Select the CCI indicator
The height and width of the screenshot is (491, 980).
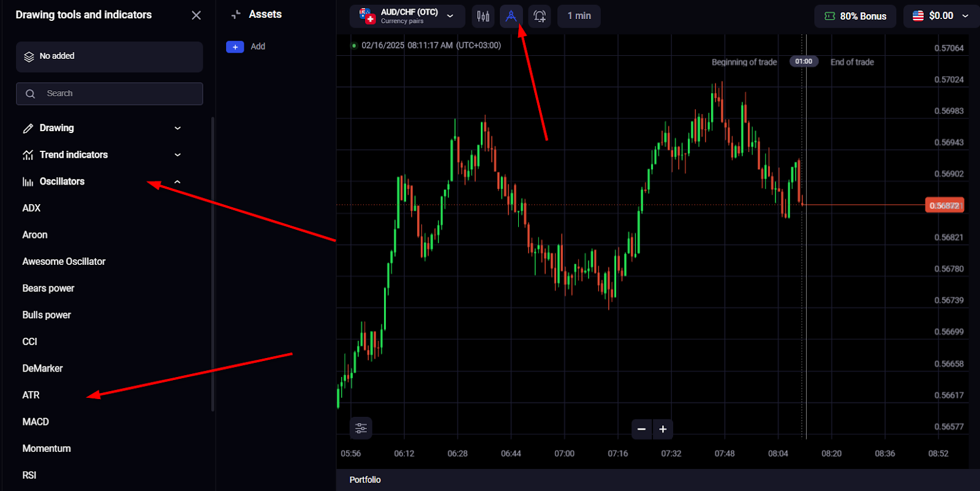[29, 342]
